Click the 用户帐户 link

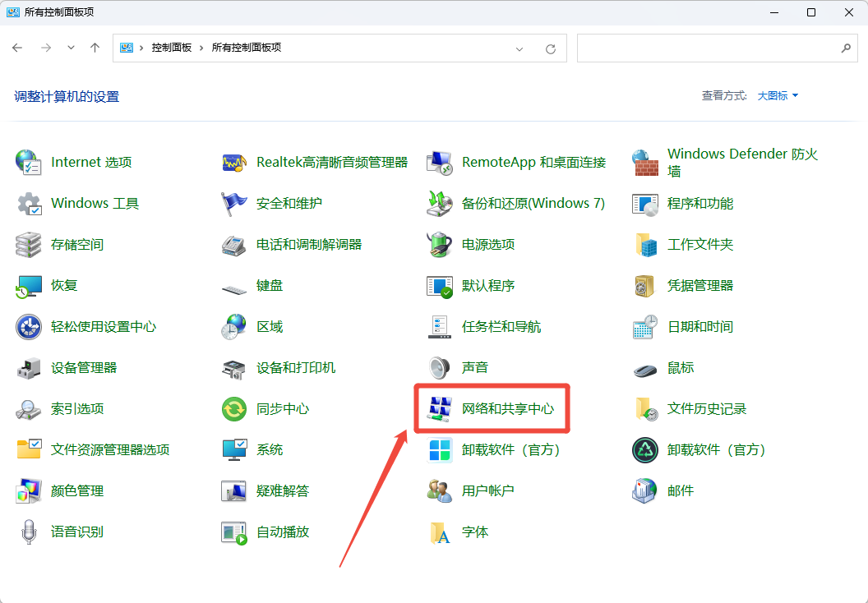click(x=487, y=491)
